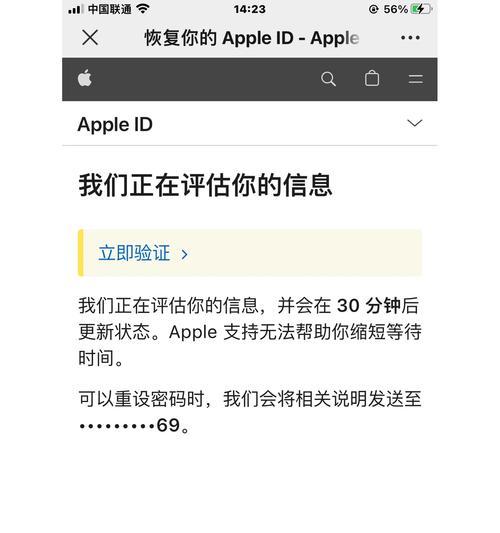Tap the heading 我们正在评估你的信息

pyautogui.click(x=205, y=185)
